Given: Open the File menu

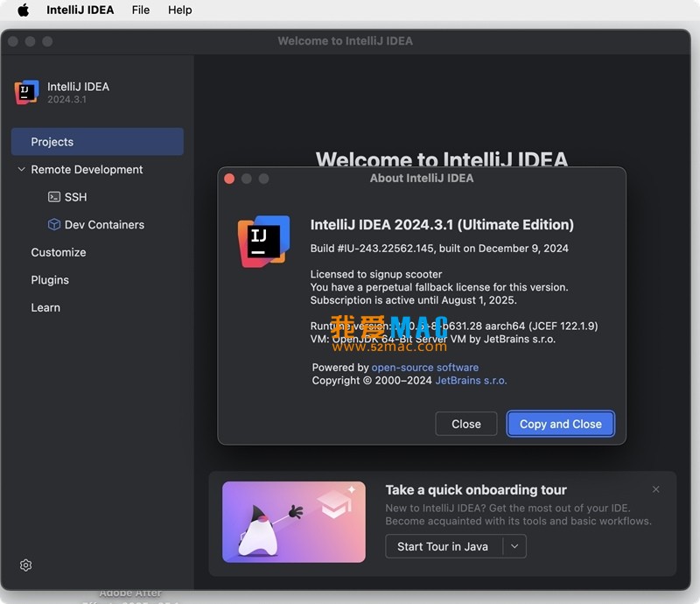Looking at the screenshot, I should pos(140,10).
